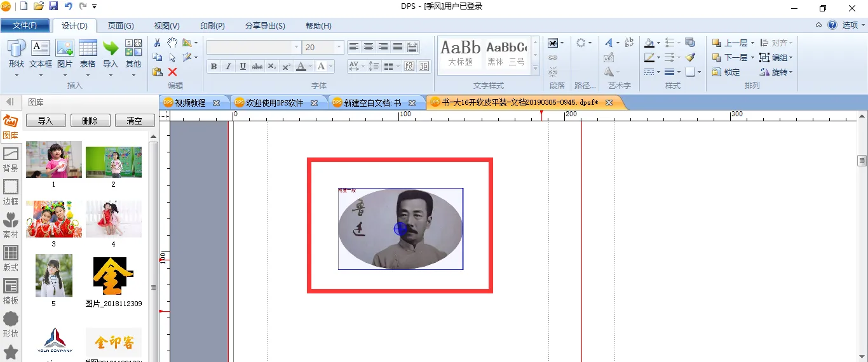Click the 清空 clear button
This screenshot has width=868, height=362.
pyautogui.click(x=134, y=121)
